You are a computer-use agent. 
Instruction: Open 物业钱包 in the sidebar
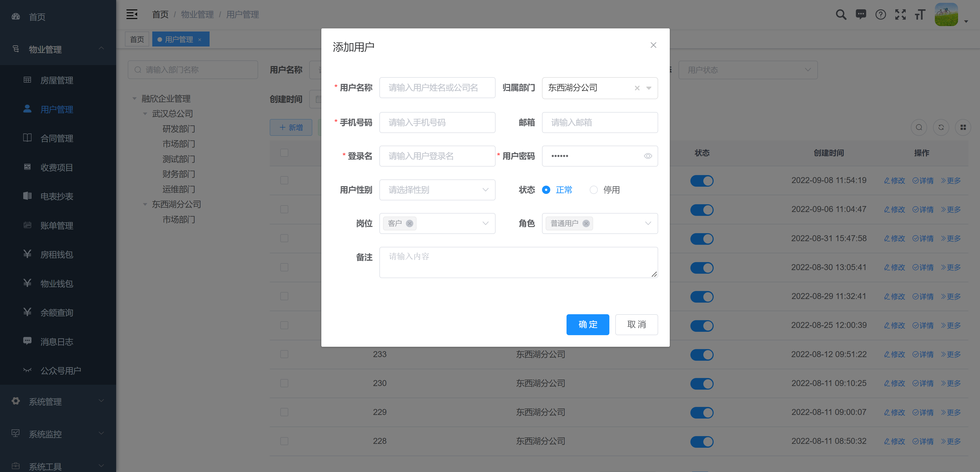[58, 284]
